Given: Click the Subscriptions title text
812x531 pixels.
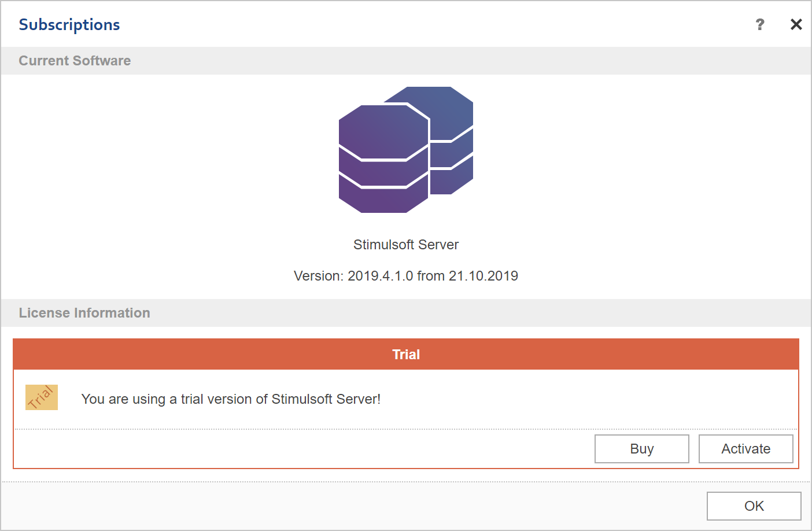Looking at the screenshot, I should point(69,25).
